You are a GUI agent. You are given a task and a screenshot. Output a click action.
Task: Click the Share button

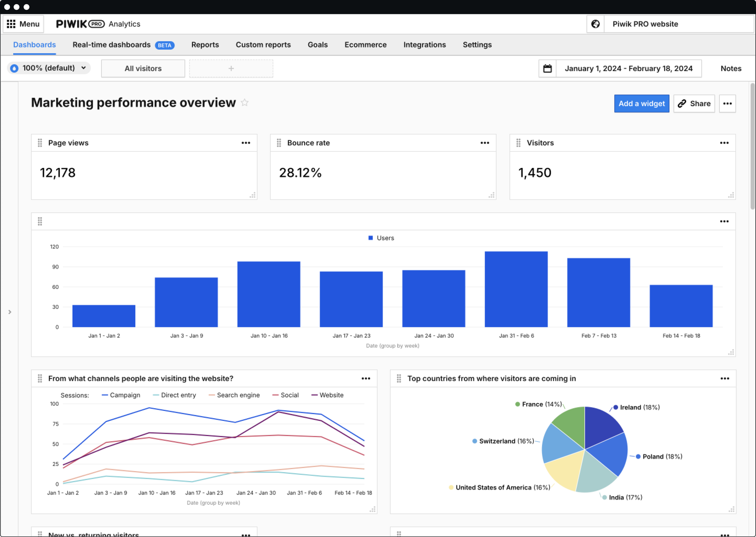click(x=694, y=103)
